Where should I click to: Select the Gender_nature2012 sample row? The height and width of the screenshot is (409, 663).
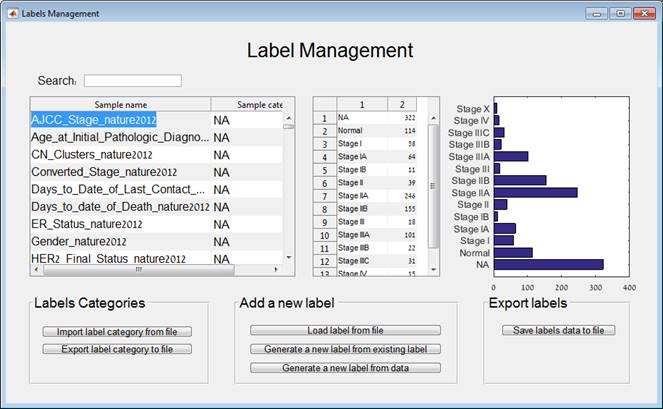click(x=119, y=241)
